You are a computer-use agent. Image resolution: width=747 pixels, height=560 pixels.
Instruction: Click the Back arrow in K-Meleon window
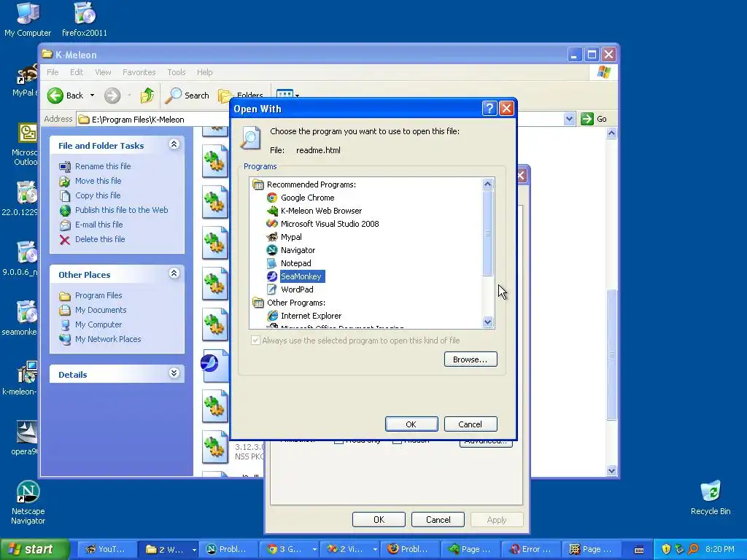tap(66, 96)
